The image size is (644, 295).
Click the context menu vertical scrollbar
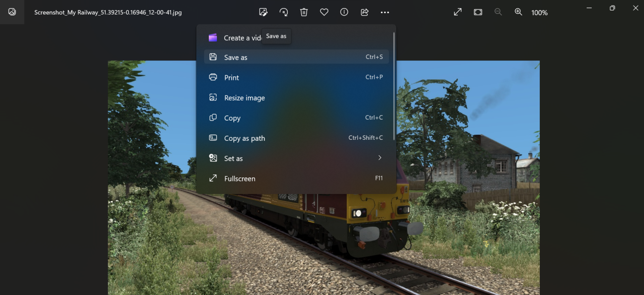(x=394, y=75)
